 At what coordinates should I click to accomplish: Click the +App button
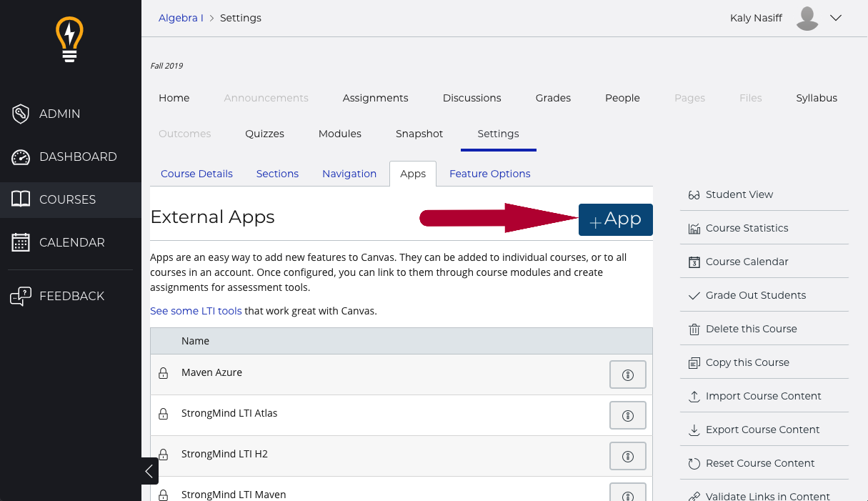(x=615, y=220)
